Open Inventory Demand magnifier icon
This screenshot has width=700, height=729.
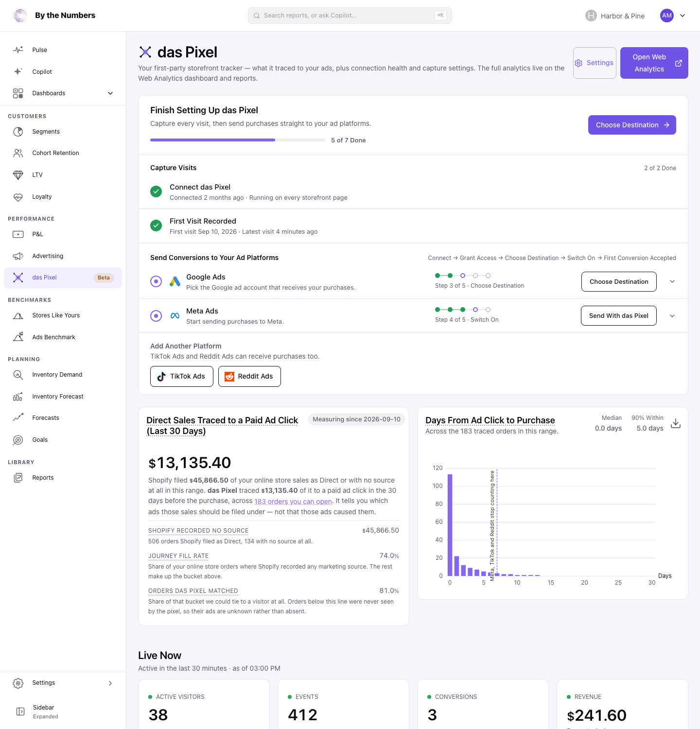tap(18, 375)
